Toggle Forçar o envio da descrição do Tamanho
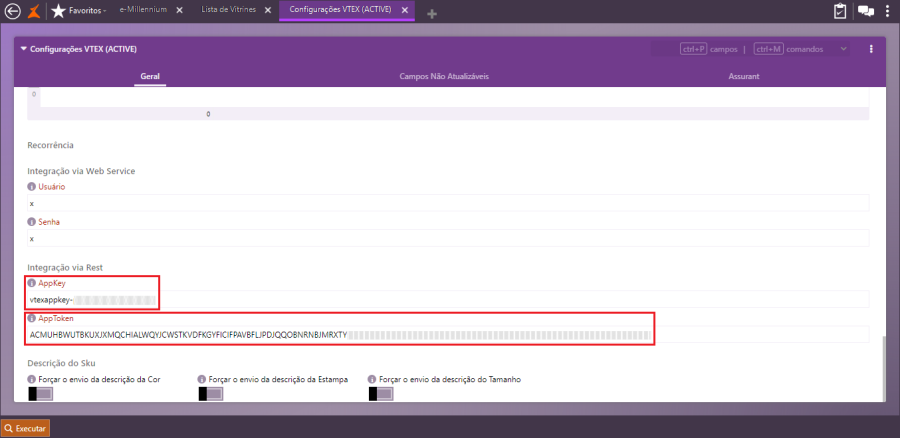The width and height of the screenshot is (900, 438). (x=381, y=394)
